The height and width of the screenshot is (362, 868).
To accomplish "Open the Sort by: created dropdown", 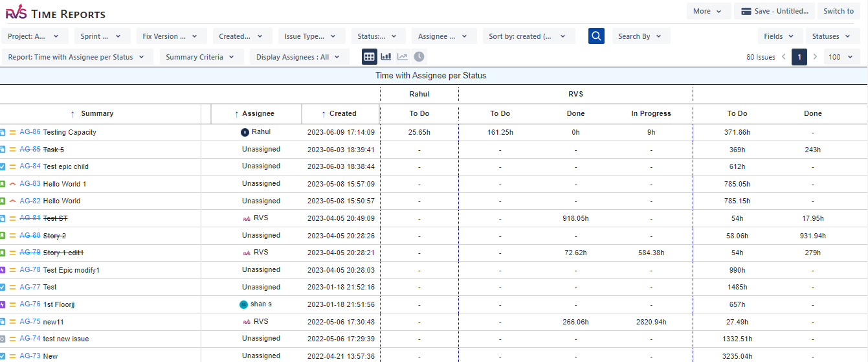I will click(x=529, y=36).
